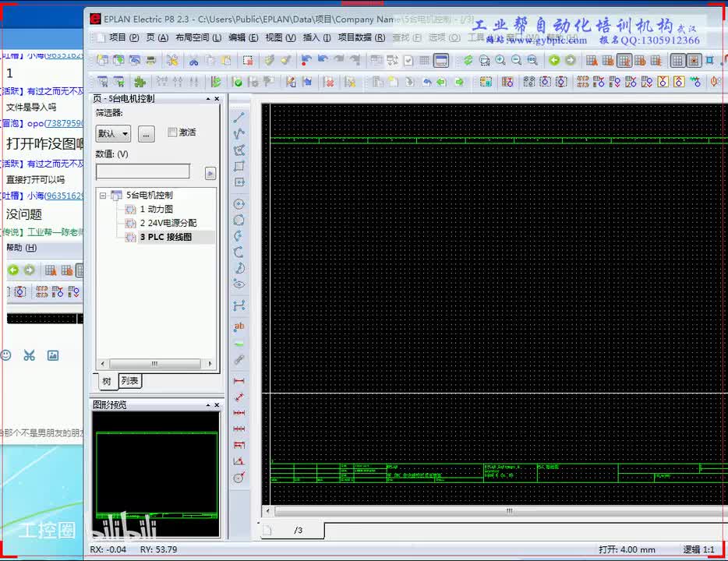Select the circle drawing tool
Screen dimensions: 728x561
tap(239, 204)
